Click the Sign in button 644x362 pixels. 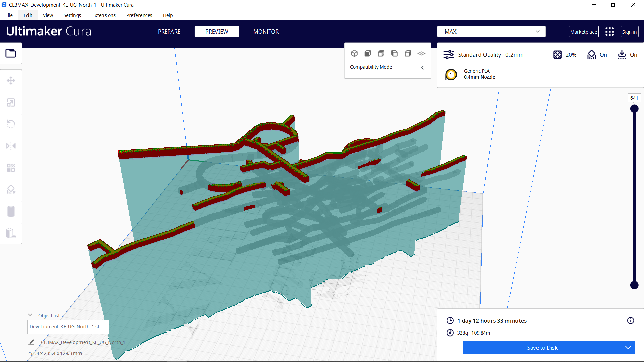pyautogui.click(x=629, y=31)
